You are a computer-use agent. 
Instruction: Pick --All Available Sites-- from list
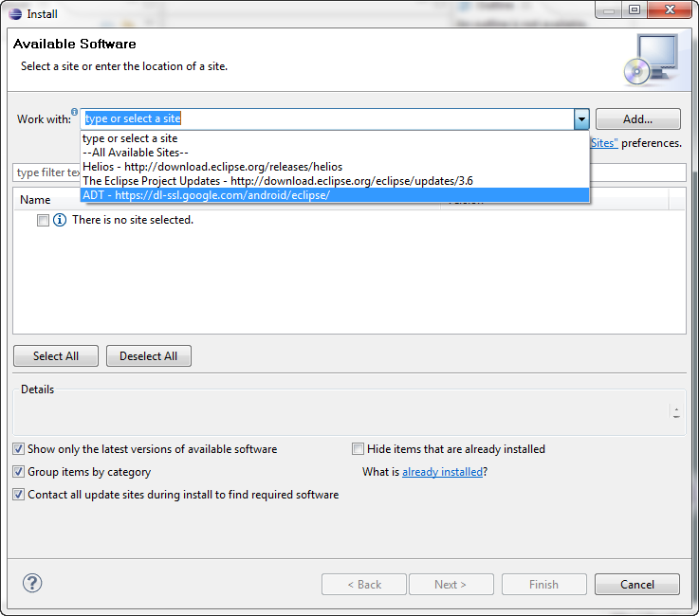[x=335, y=153]
